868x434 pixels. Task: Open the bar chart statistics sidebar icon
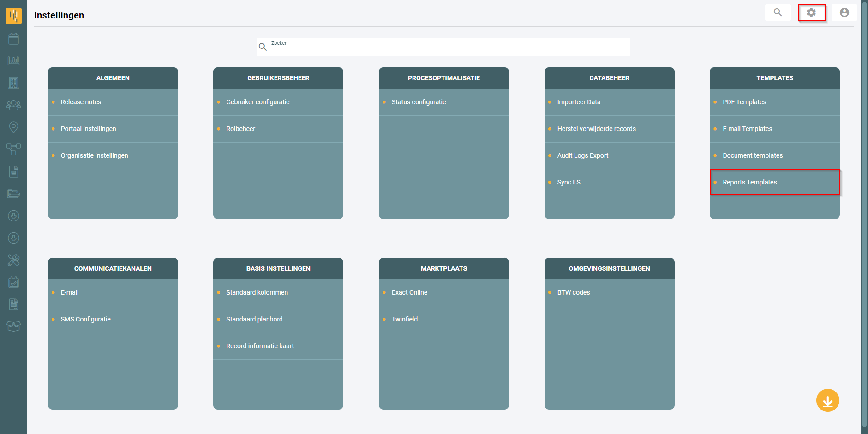coord(13,60)
